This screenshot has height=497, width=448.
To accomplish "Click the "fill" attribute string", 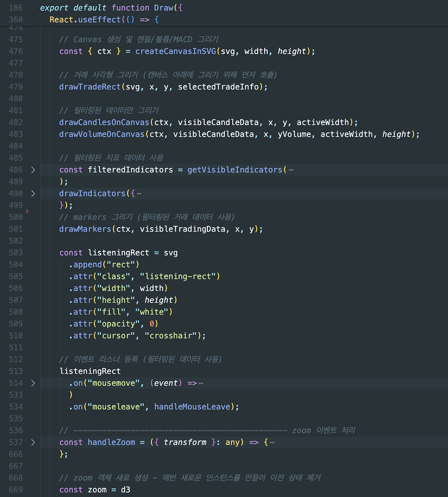I will tap(111, 312).
